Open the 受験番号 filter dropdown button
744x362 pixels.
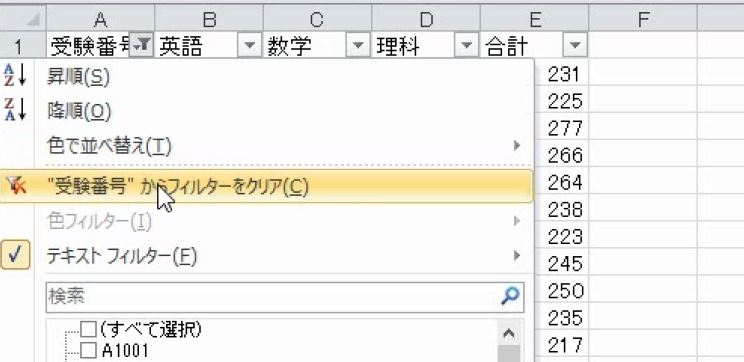pyautogui.click(x=141, y=46)
